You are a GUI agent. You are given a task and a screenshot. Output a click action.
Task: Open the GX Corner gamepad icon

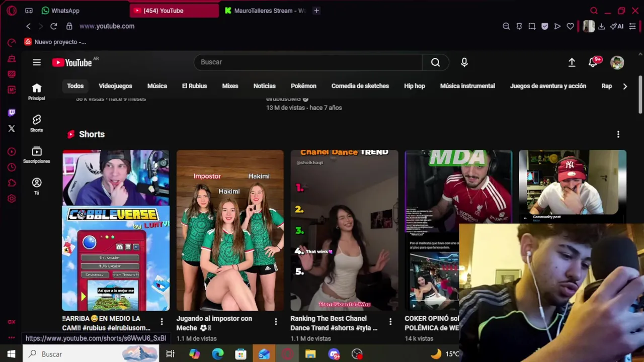click(x=29, y=11)
